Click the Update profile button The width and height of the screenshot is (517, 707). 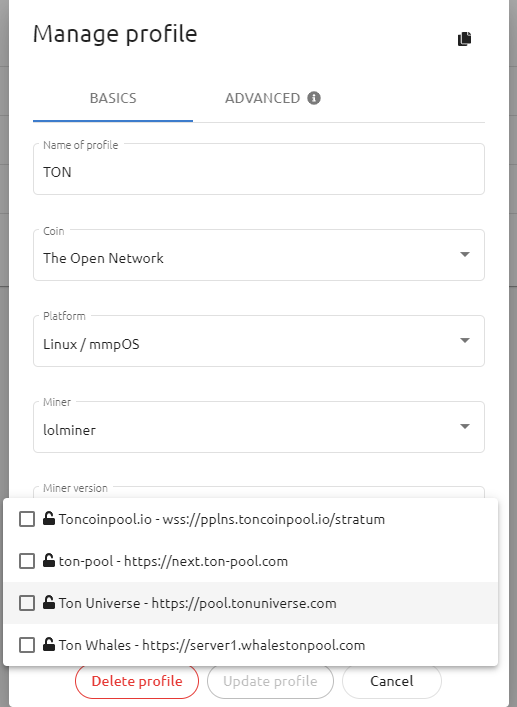coord(270,681)
